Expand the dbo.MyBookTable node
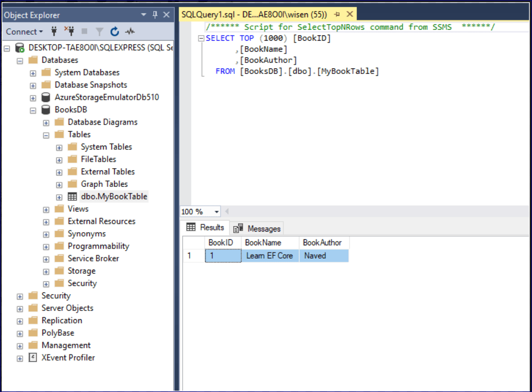The image size is (532, 392). click(x=59, y=197)
